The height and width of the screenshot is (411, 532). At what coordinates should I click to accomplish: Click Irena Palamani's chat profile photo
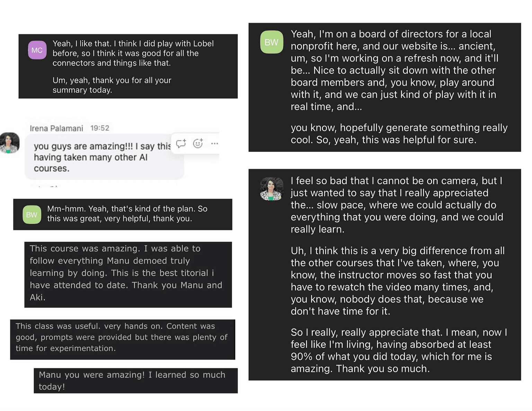coord(10,142)
